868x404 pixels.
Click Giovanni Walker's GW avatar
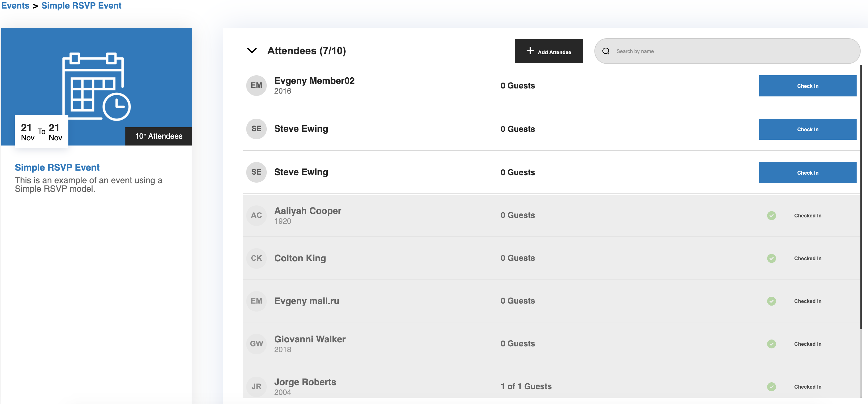click(x=256, y=344)
